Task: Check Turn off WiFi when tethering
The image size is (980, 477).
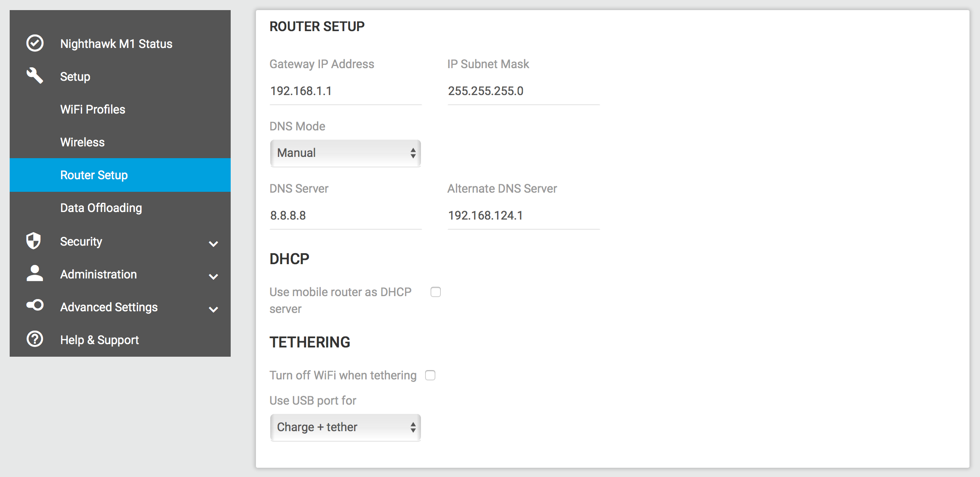Action: click(430, 375)
